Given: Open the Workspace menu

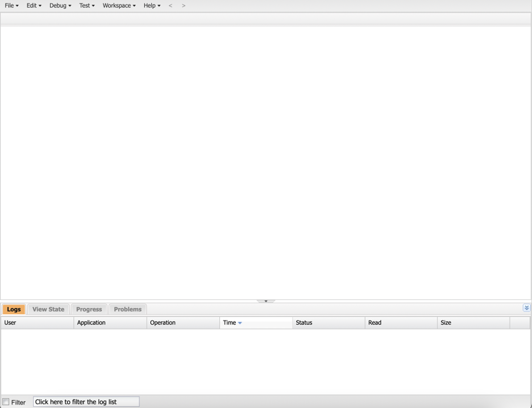Looking at the screenshot, I should [x=119, y=6].
